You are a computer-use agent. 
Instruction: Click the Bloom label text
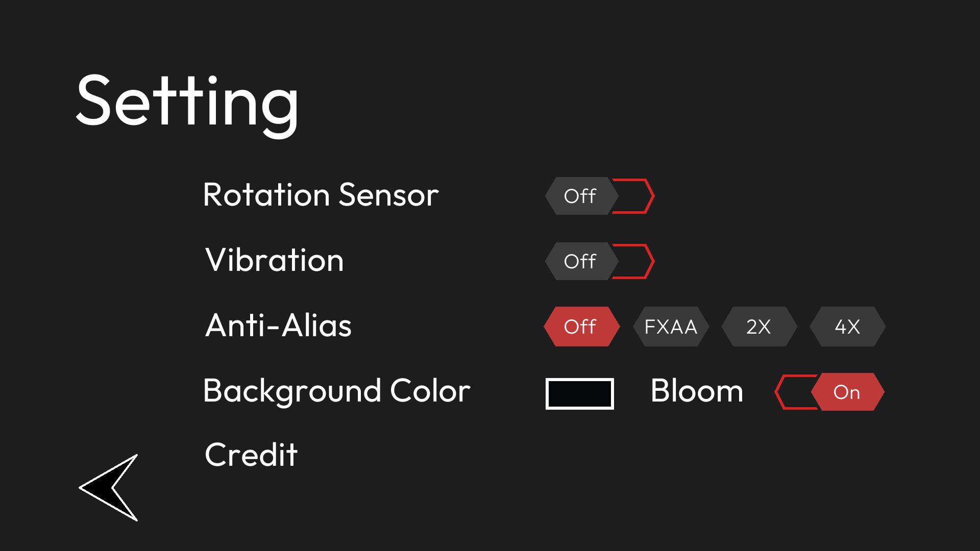tap(697, 391)
